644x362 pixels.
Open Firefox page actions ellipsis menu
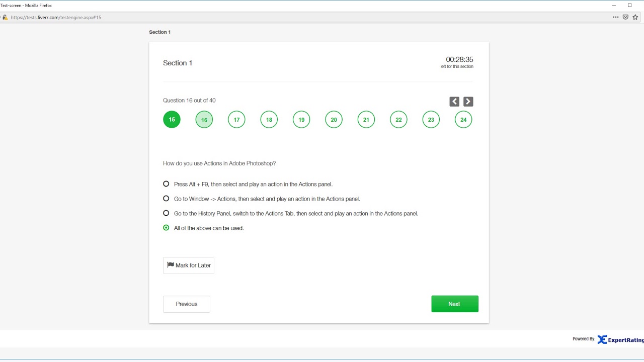[x=616, y=17]
